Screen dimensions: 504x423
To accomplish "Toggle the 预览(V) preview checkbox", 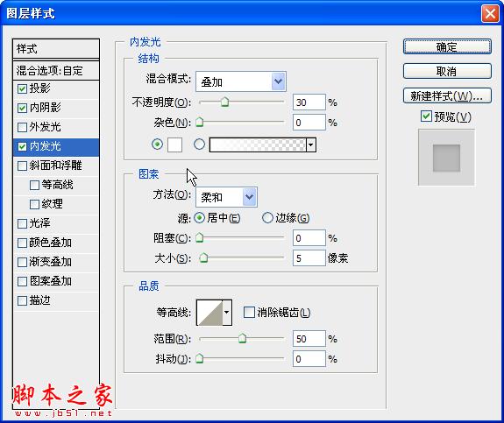I will tap(426, 116).
